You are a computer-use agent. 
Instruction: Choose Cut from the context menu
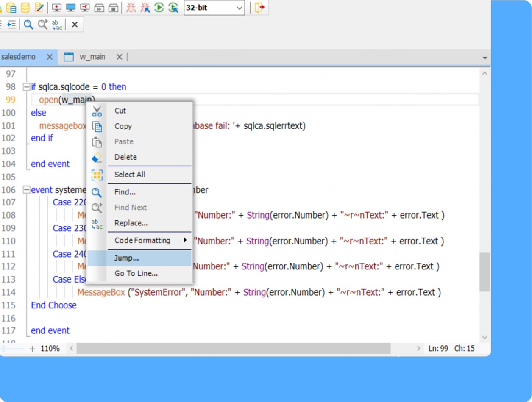(x=140, y=111)
